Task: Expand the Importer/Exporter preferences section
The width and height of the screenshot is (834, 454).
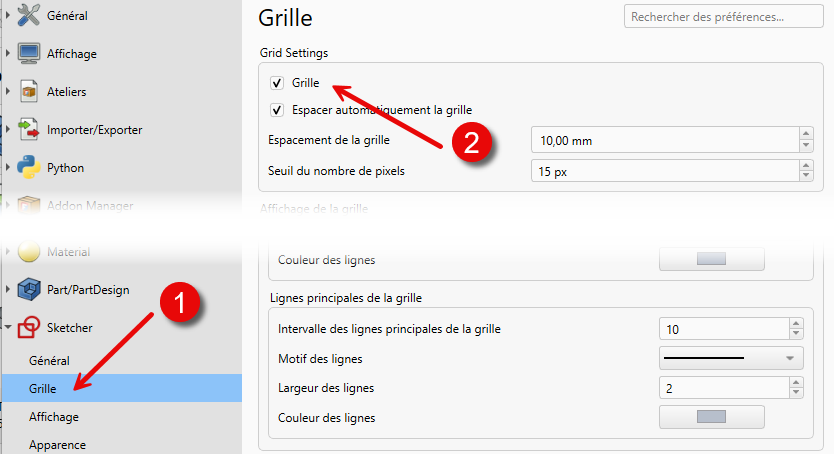Action: [x=8, y=129]
